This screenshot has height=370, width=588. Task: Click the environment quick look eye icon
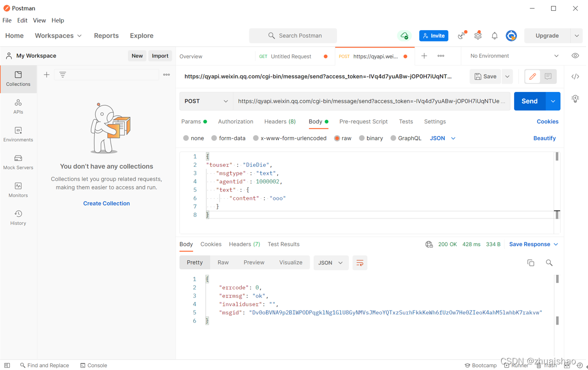pyautogui.click(x=575, y=56)
